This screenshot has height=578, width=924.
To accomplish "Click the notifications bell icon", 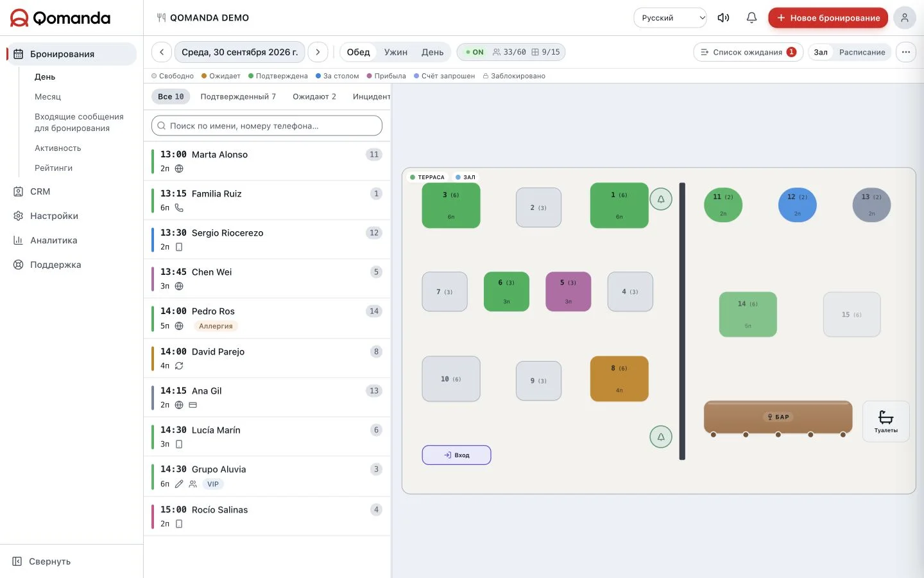I will point(751,18).
